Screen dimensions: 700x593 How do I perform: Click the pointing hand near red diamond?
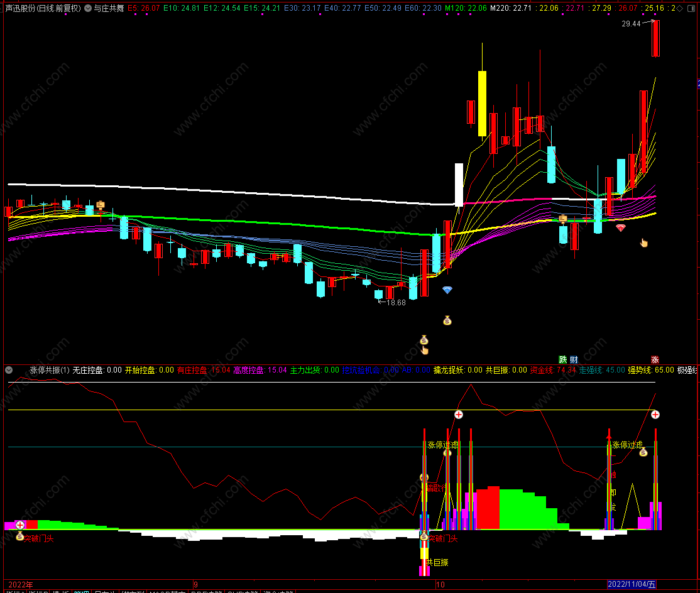click(x=643, y=242)
